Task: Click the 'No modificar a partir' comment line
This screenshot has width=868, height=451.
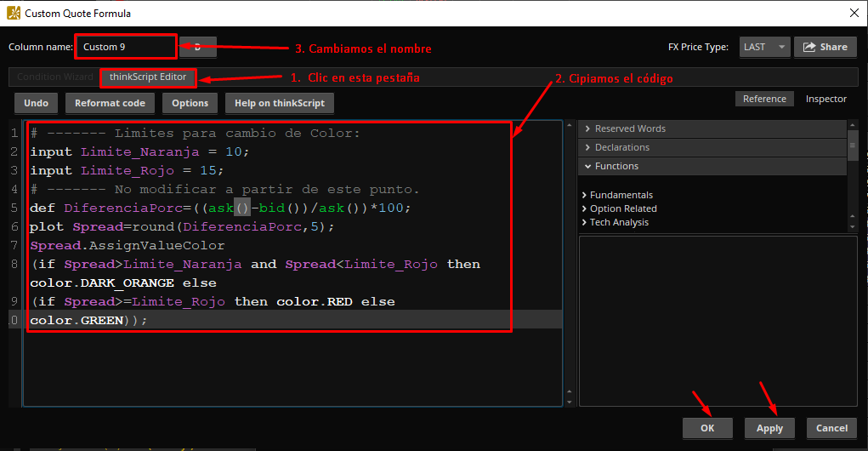Action: pos(224,190)
